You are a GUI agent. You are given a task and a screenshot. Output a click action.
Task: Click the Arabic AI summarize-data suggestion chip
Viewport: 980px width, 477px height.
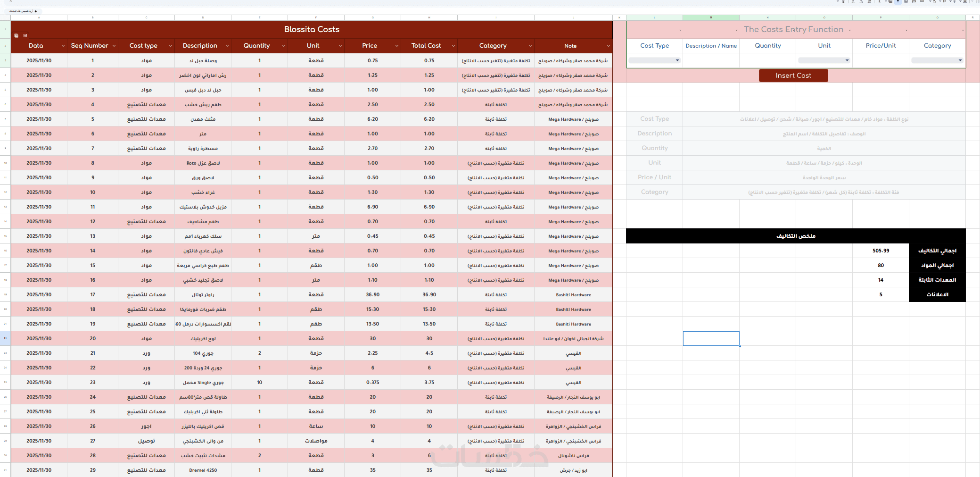pos(23,11)
